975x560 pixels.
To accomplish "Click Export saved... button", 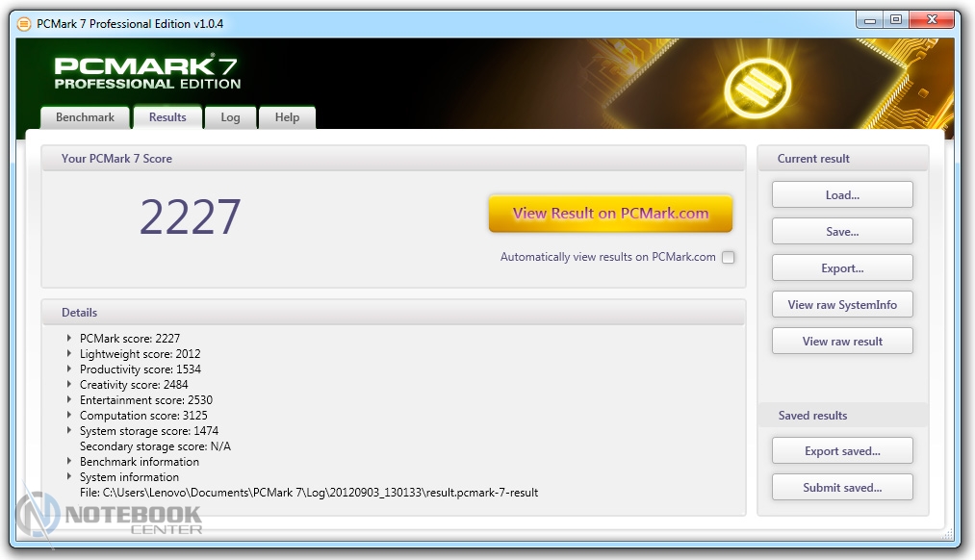I will point(842,451).
